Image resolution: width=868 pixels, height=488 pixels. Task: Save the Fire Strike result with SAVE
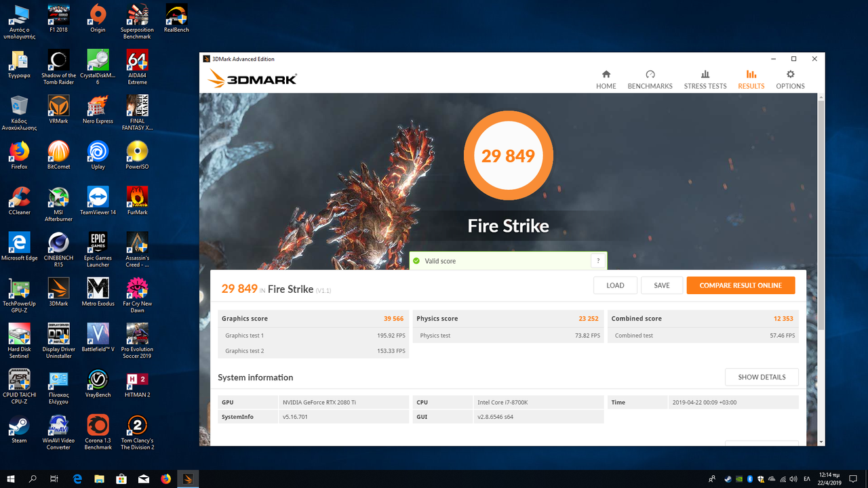click(x=662, y=285)
